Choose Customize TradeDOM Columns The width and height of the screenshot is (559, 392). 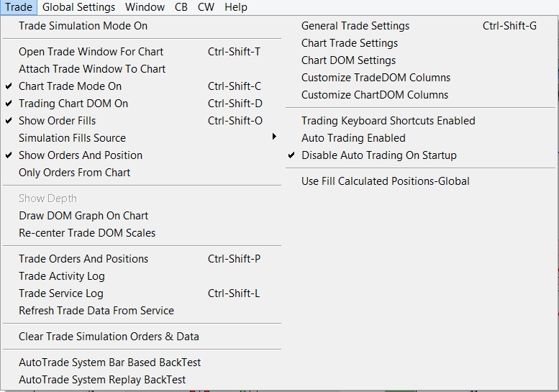tap(376, 78)
